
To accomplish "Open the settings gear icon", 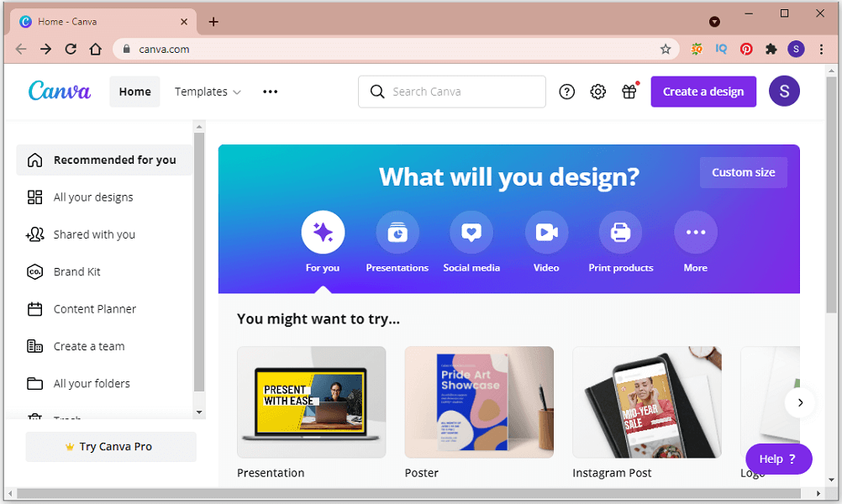I will tap(597, 92).
